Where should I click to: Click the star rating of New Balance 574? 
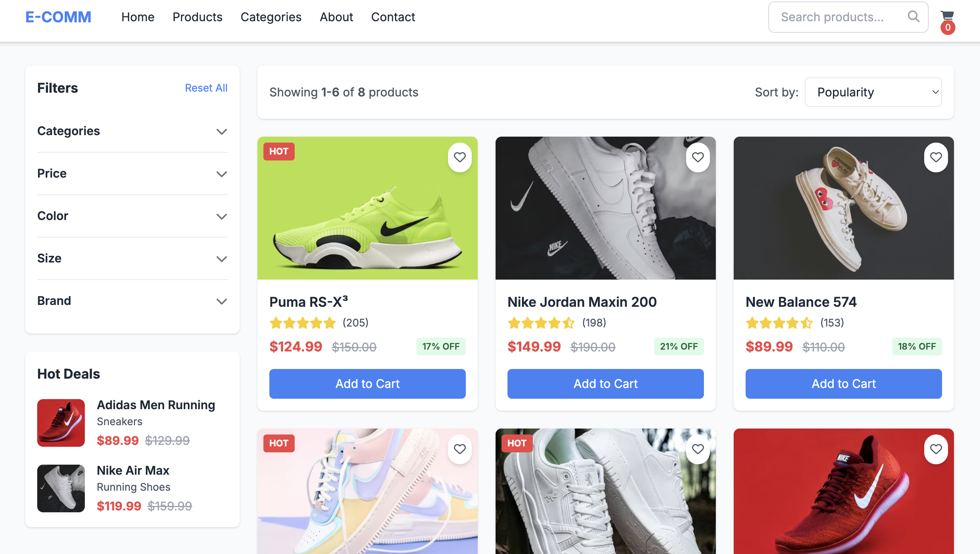coord(779,323)
